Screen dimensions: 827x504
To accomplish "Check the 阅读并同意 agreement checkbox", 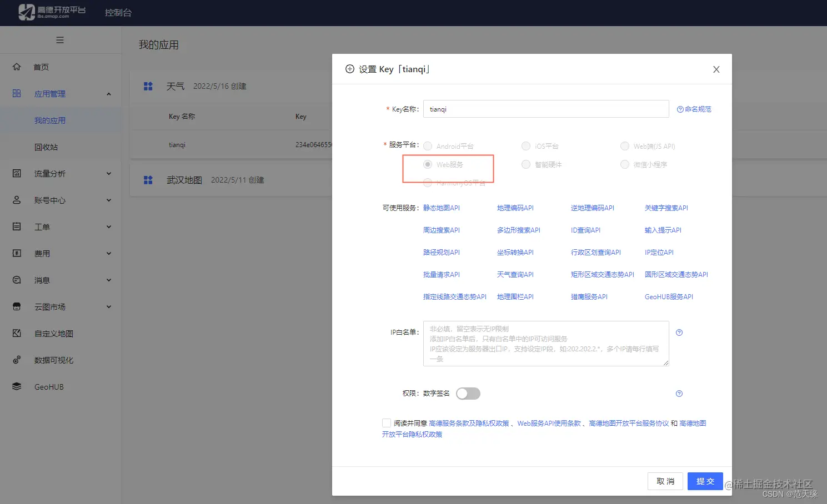I will click(387, 422).
